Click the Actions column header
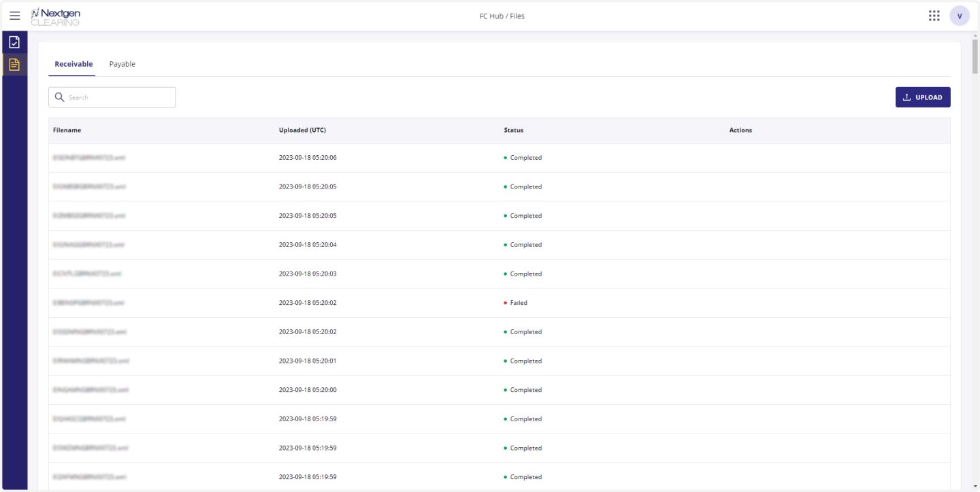The width and height of the screenshot is (980, 492). tap(740, 130)
